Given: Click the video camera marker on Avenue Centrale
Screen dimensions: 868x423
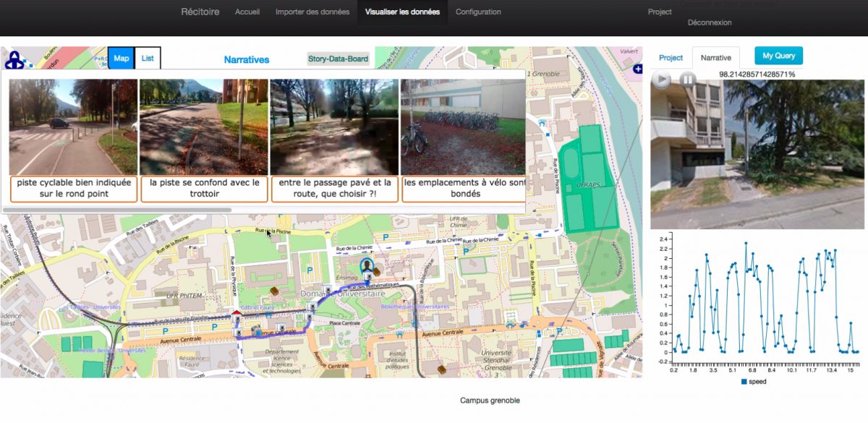Looking at the screenshot, I should tap(256, 328).
